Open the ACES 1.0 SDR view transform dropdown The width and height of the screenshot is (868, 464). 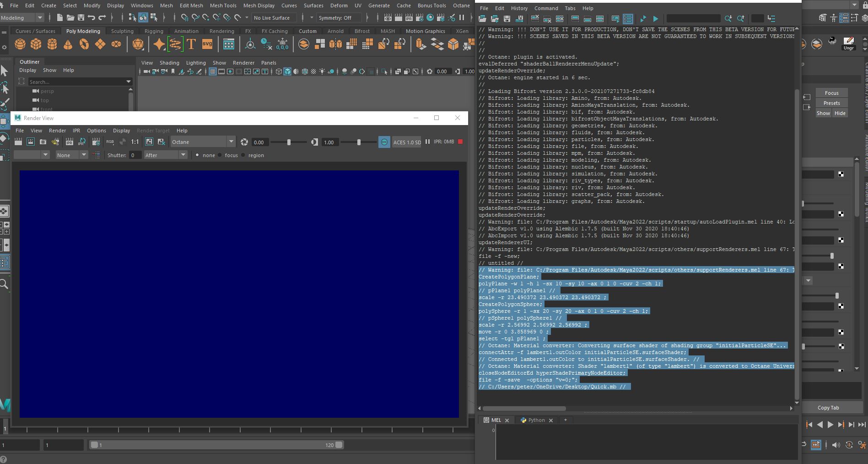(x=407, y=142)
